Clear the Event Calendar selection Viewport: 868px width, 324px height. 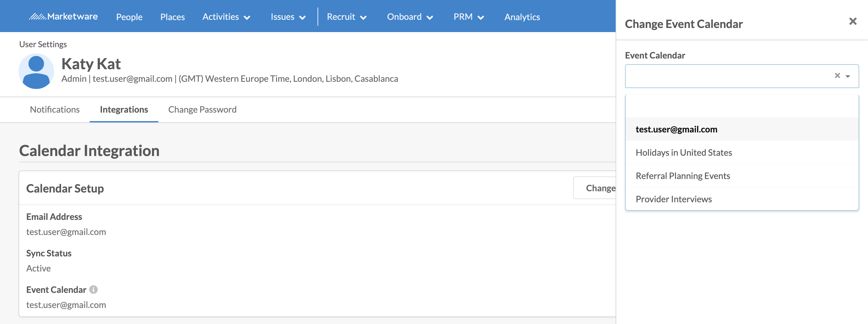point(837,75)
